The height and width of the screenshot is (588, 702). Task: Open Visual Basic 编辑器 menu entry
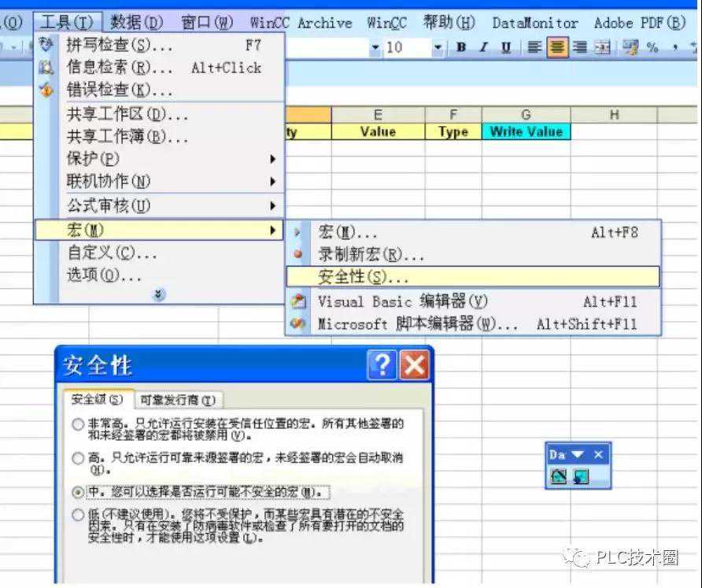402,301
